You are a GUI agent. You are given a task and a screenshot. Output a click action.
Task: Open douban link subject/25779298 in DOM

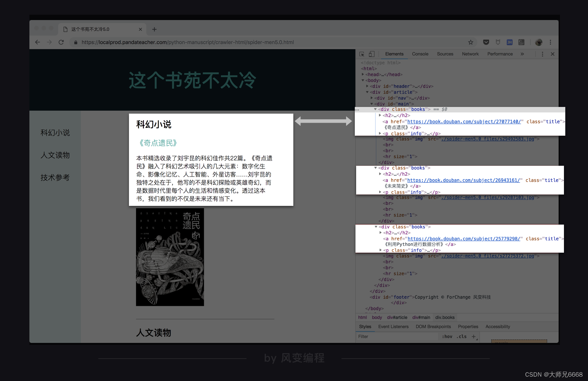pyautogui.click(x=464, y=239)
